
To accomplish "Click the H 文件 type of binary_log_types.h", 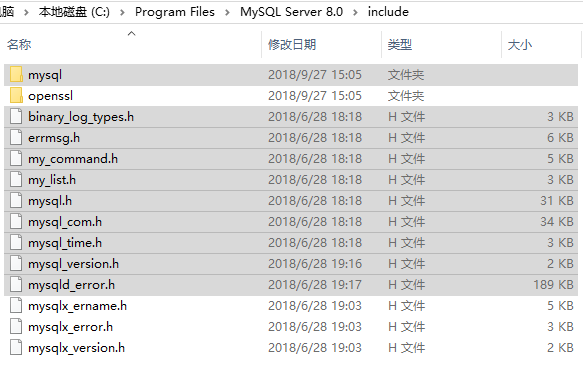I will coord(406,117).
